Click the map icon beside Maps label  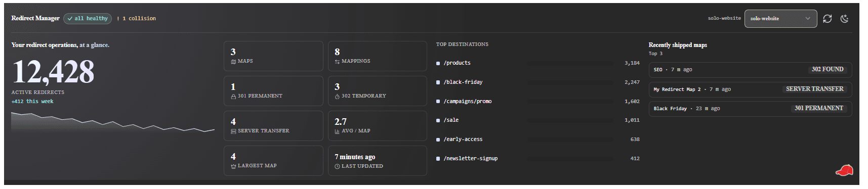[233, 61]
